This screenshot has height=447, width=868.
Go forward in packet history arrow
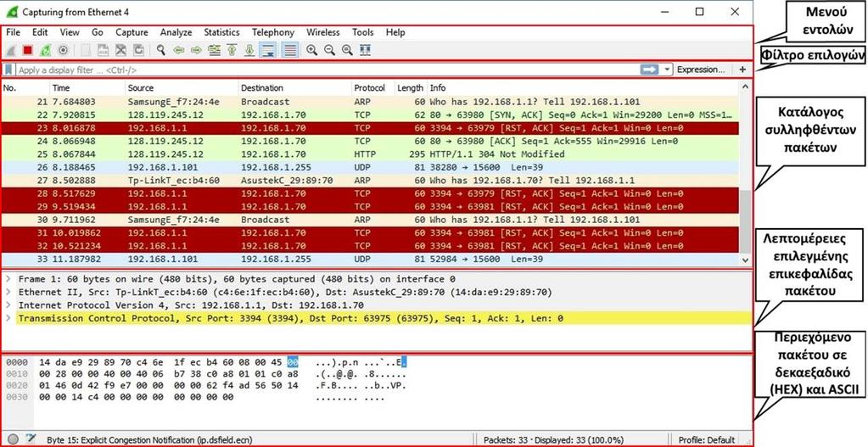click(x=196, y=50)
